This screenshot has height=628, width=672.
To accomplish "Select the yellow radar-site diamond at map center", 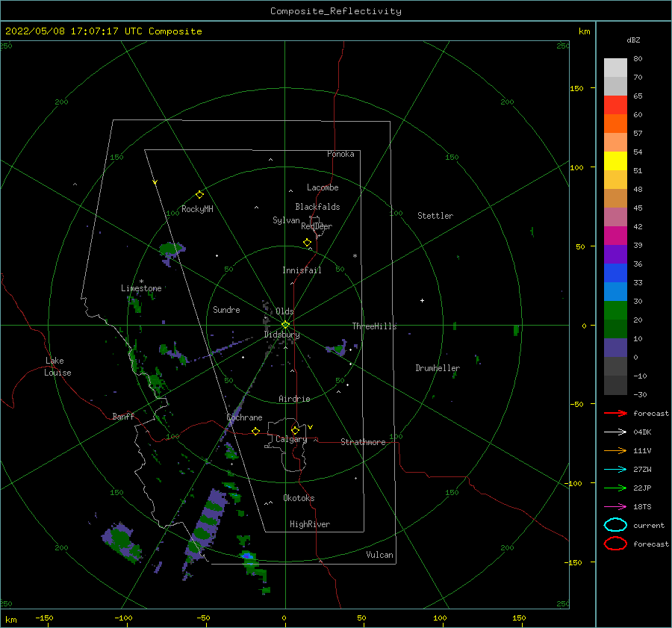I will point(285,325).
